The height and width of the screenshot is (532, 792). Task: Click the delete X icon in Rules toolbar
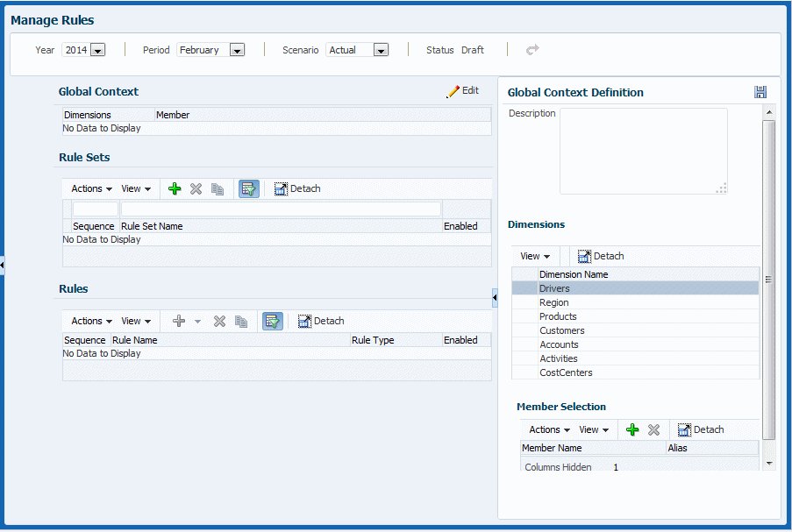pos(219,321)
